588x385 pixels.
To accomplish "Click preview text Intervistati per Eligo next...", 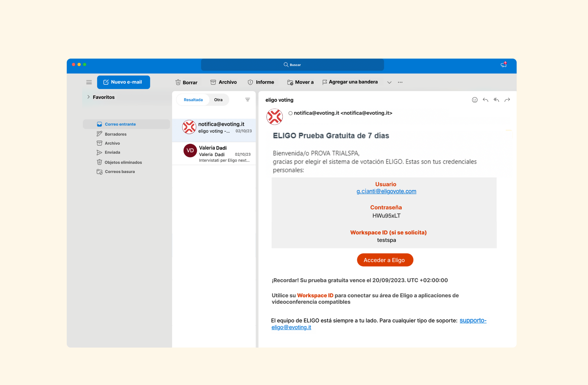I will point(224,160).
